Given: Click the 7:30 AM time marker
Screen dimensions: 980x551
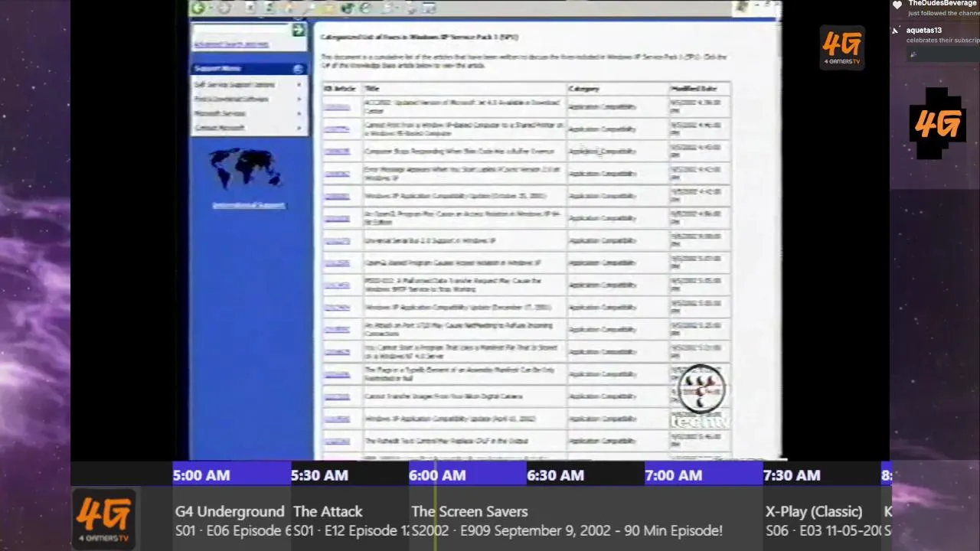Looking at the screenshot, I should point(791,475).
